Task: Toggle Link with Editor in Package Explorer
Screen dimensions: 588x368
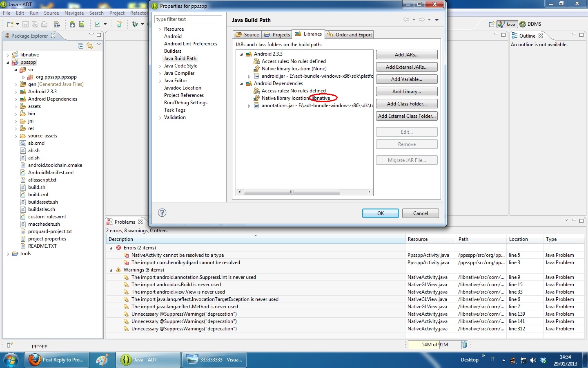Action: (90, 46)
